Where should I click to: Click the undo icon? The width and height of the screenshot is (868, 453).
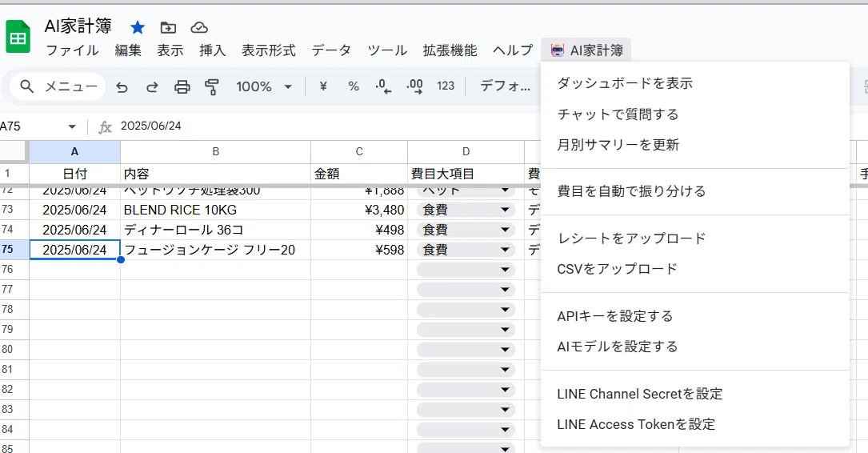[x=122, y=86]
